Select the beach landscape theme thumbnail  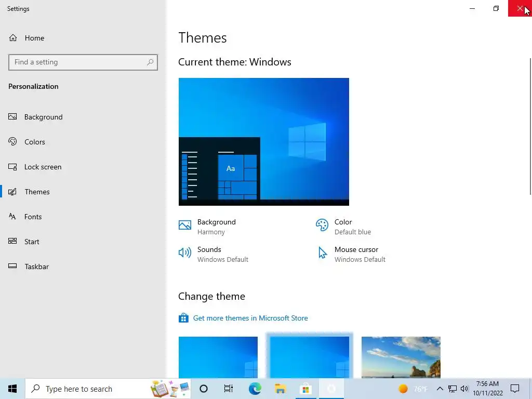[x=401, y=357]
